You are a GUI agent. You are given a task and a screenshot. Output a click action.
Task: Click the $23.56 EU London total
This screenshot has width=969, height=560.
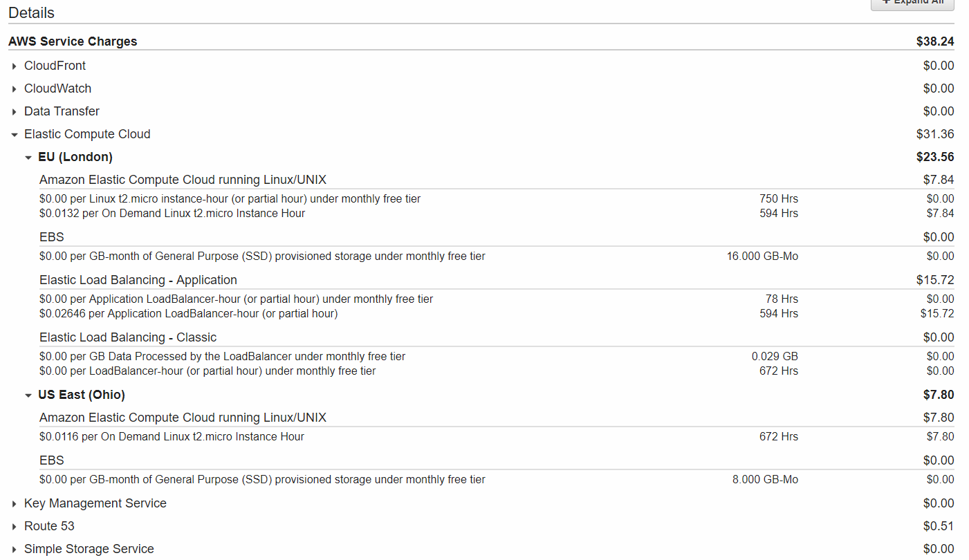click(935, 157)
